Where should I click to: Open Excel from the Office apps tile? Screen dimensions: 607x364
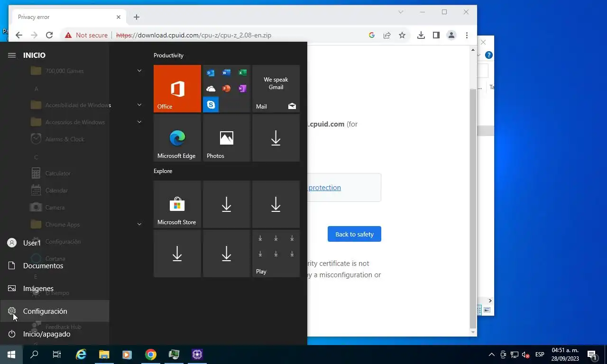(242, 73)
